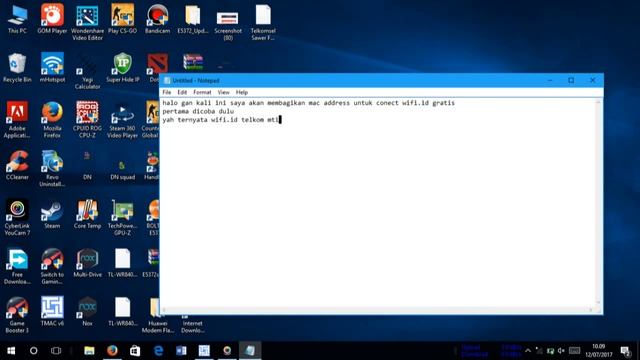Screen dimensions: 640x360
Task: Open the File menu in Notepad
Action: [167, 92]
